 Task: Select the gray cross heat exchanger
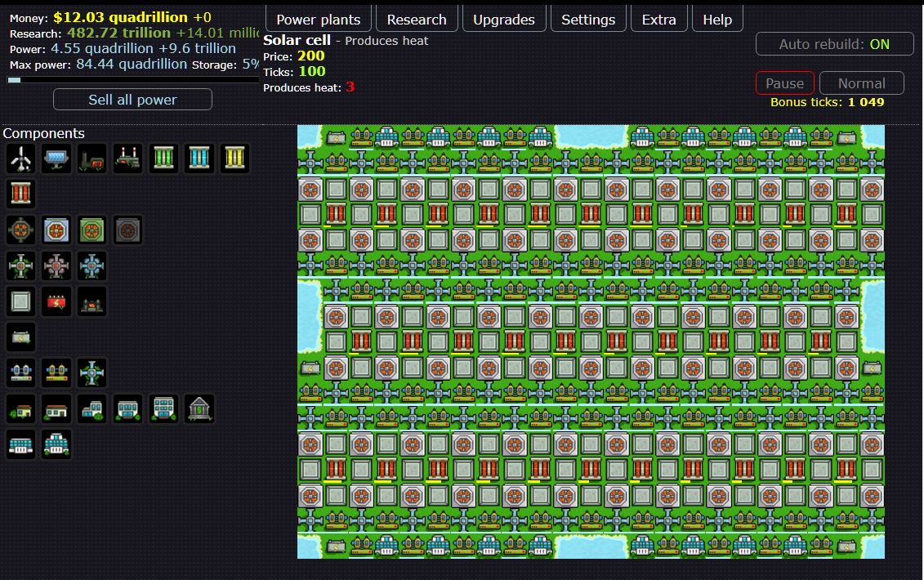pyautogui.click(x=20, y=265)
